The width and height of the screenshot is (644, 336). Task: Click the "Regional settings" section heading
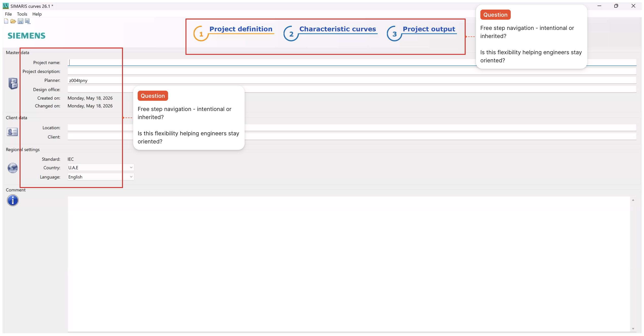23,150
